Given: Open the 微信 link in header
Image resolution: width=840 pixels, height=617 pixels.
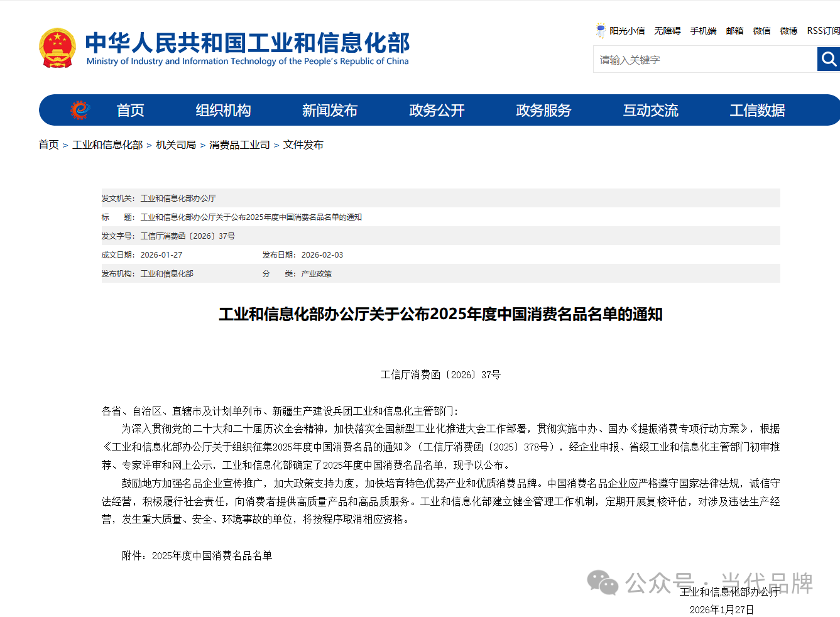Looking at the screenshot, I should tap(761, 31).
